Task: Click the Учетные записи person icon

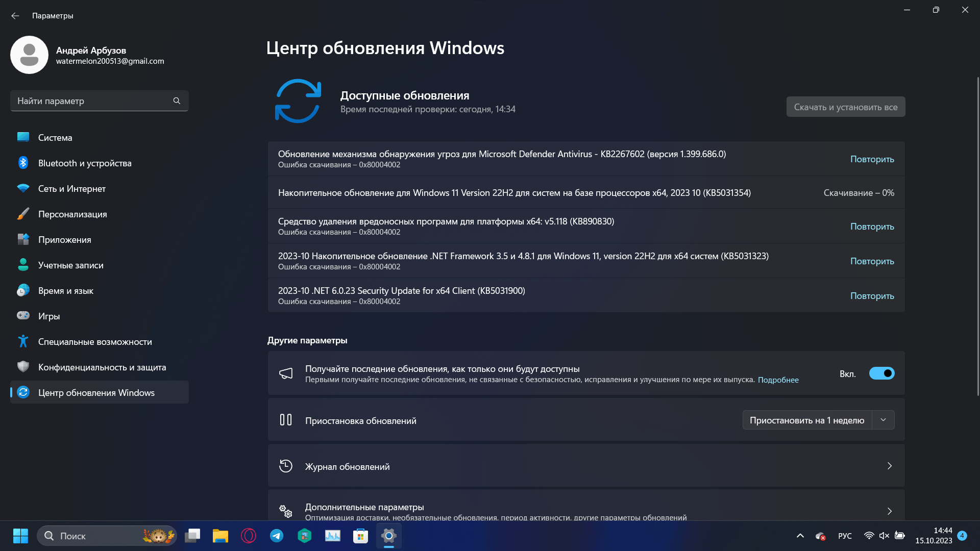Action: (x=23, y=265)
